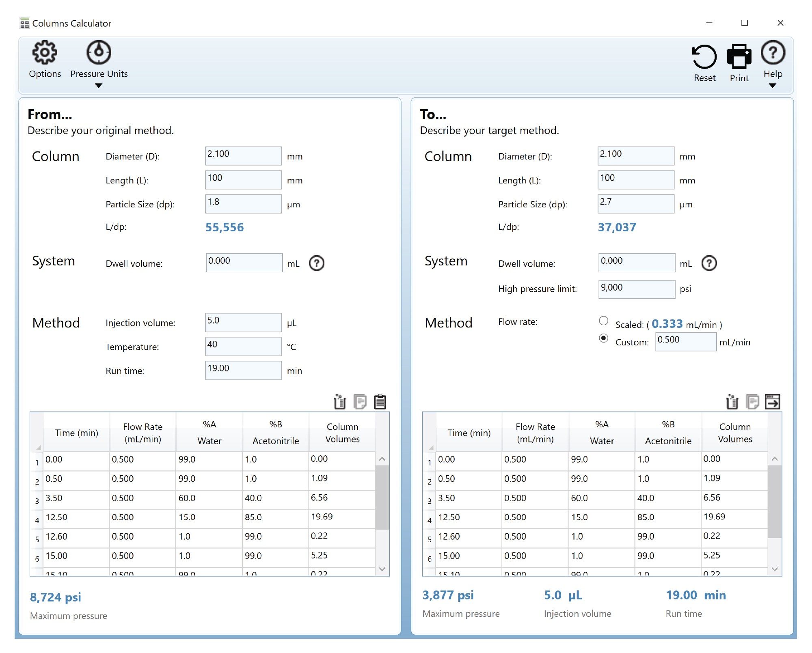
Task: Click the From table clear icon
Action: pyautogui.click(x=339, y=402)
